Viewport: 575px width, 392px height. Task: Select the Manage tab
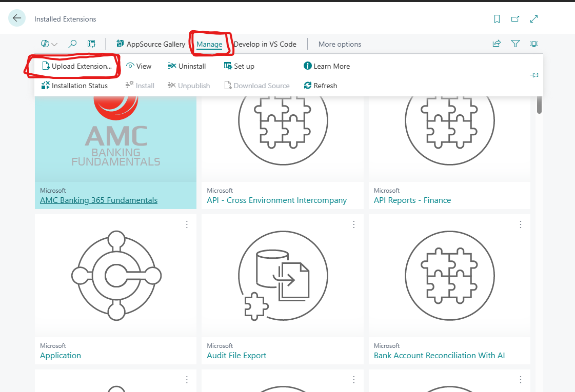[209, 45]
